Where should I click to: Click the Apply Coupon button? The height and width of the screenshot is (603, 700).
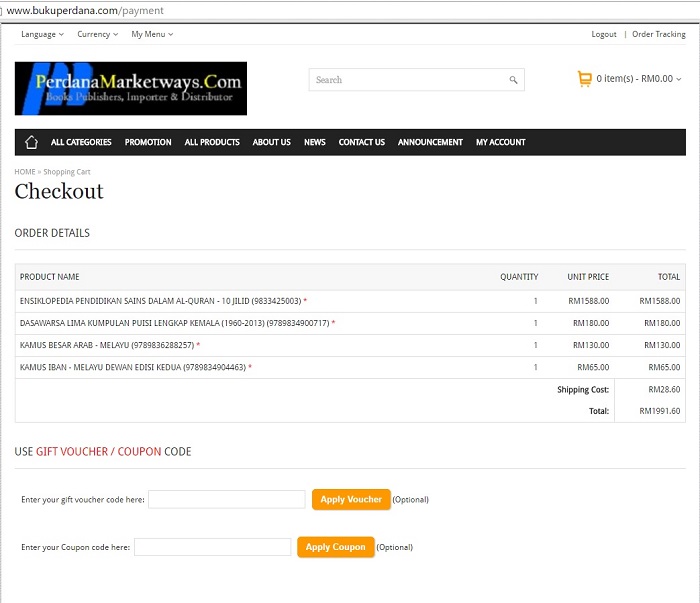click(336, 547)
